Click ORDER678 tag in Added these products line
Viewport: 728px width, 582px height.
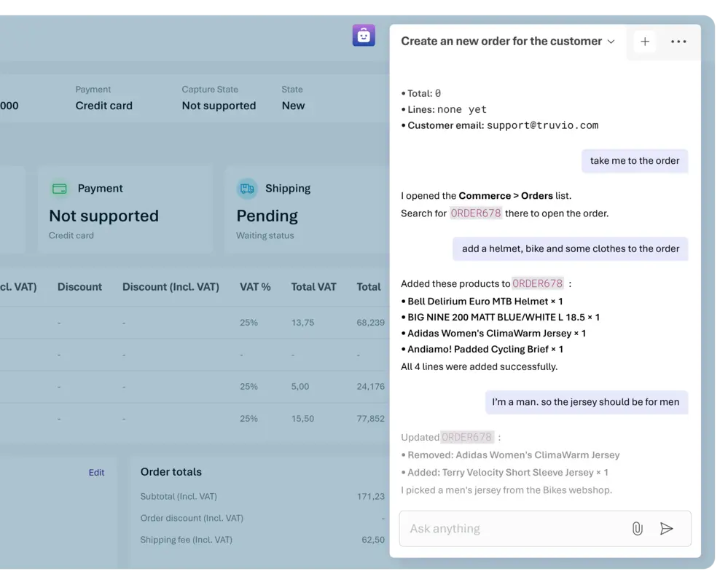537,283
